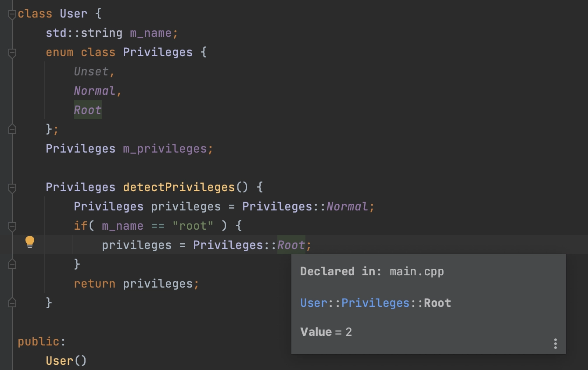Click the User() constructor
Image resolution: width=588 pixels, height=370 pixels.
tap(66, 361)
